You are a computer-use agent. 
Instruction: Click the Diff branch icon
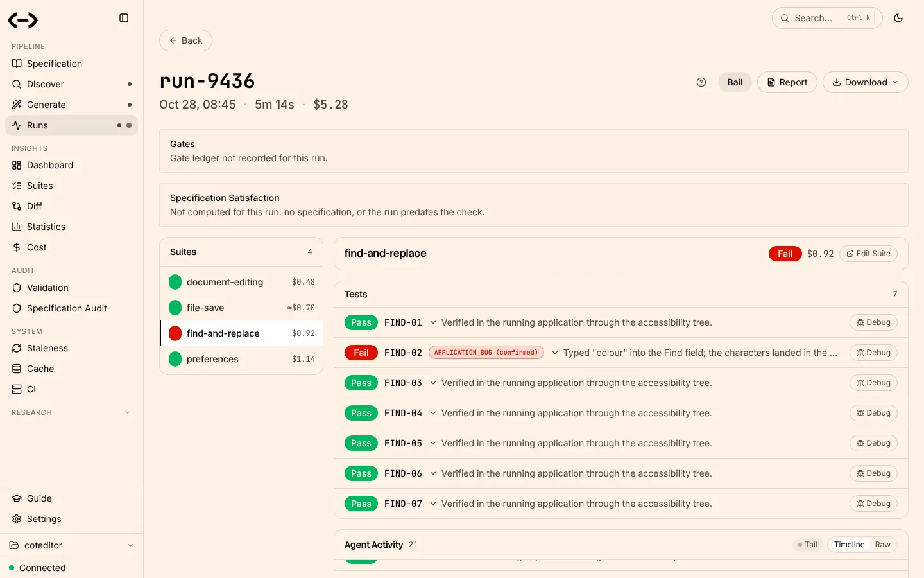coord(17,206)
